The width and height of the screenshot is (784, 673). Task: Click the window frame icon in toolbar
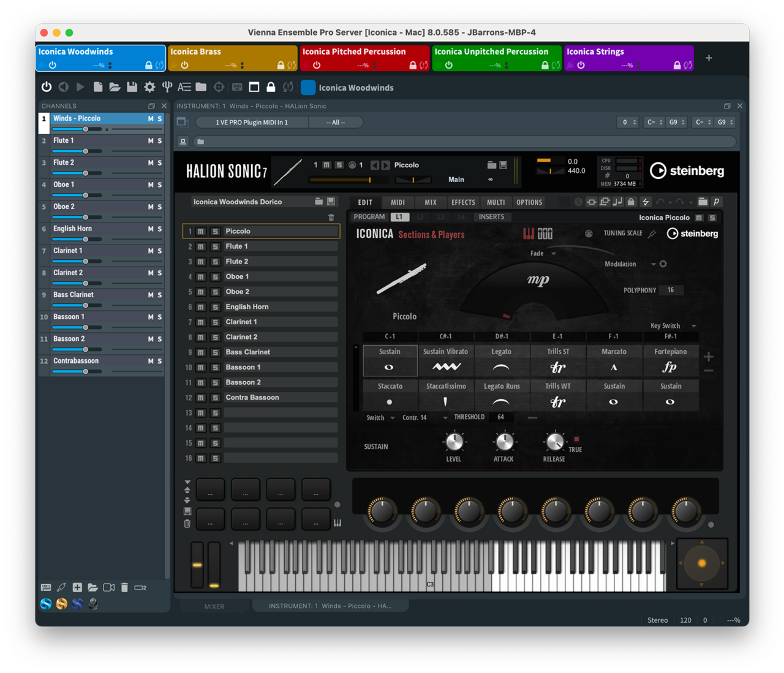254,87
